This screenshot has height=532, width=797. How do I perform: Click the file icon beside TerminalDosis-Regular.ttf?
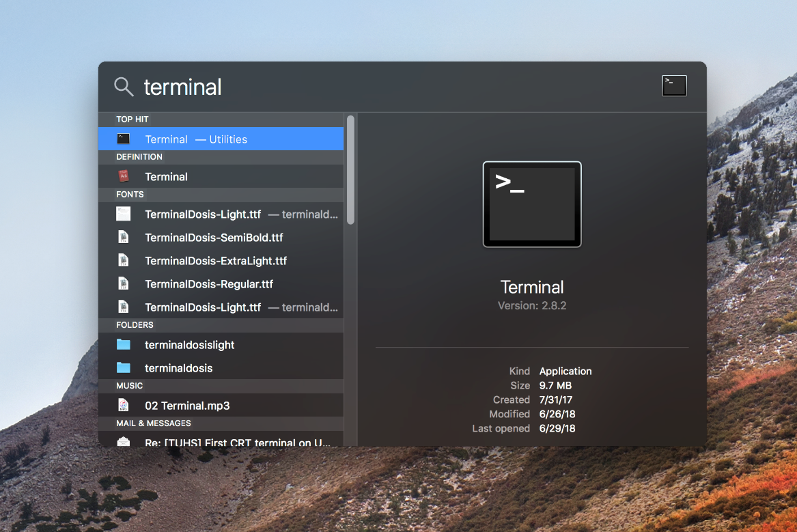point(124,283)
